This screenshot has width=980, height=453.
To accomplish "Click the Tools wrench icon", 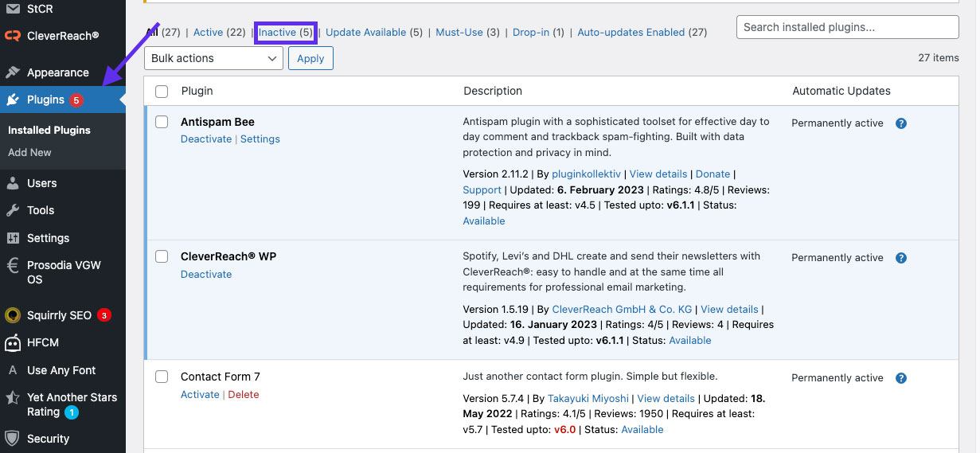I will tap(12, 210).
